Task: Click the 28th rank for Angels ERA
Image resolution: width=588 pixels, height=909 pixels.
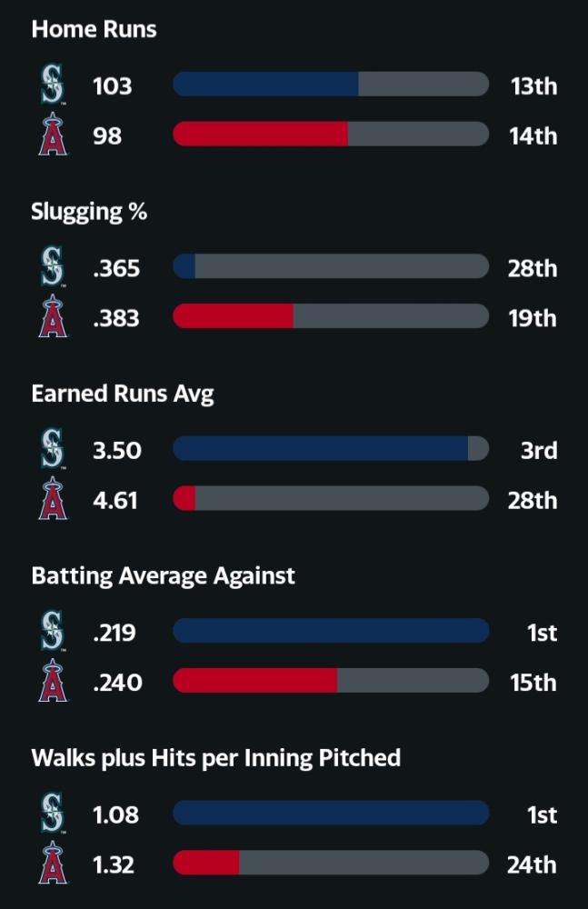Action: [x=533, y=500]
